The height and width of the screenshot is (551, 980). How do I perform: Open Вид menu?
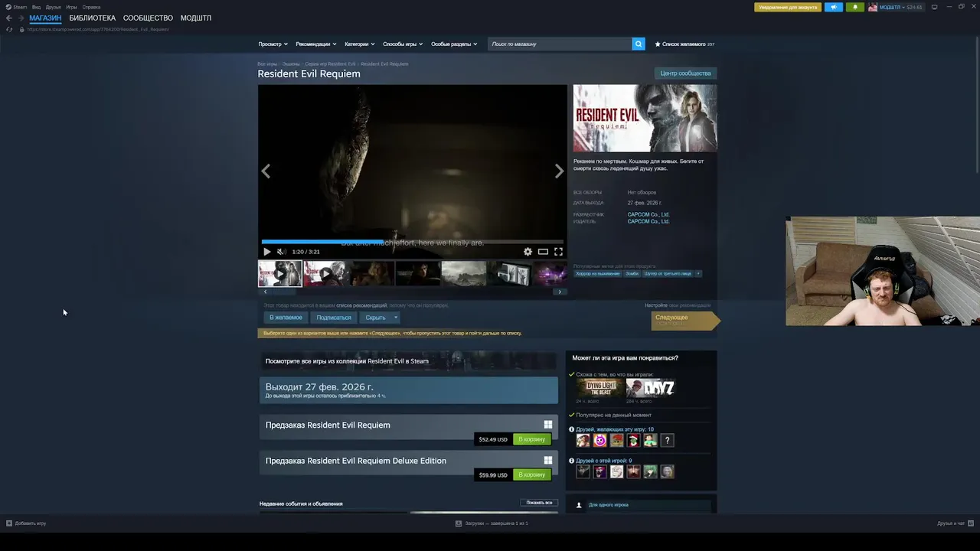tap(36, 7)
